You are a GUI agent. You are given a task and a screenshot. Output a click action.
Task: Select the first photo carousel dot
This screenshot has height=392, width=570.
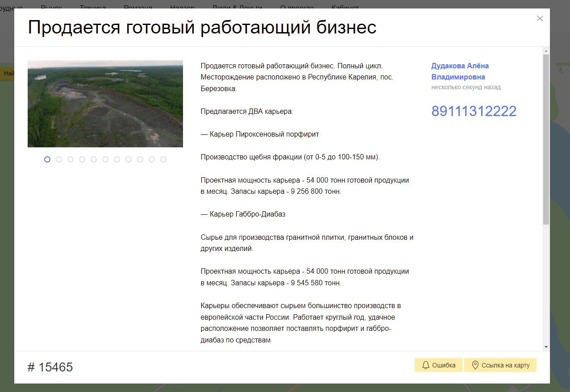pyautogui.click(x=47, y=159)
